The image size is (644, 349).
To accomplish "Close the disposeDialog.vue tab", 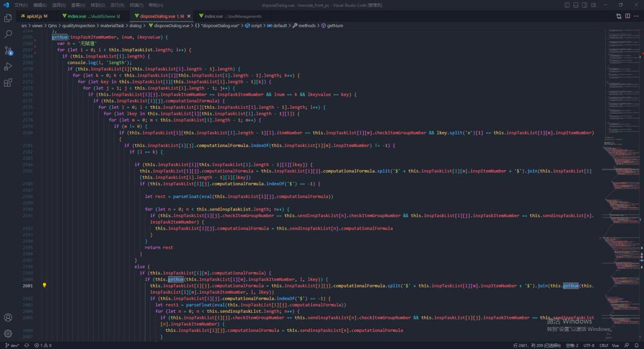I will [189, 16].
